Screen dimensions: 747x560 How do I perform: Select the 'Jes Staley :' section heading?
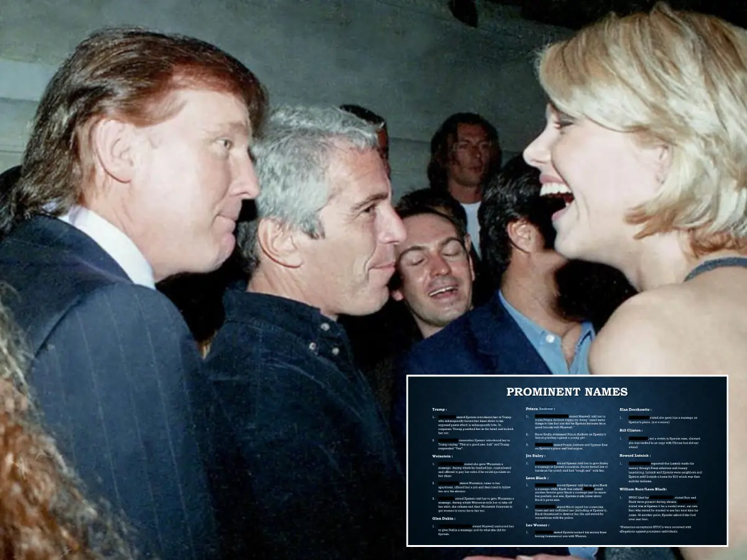(535, 456)
